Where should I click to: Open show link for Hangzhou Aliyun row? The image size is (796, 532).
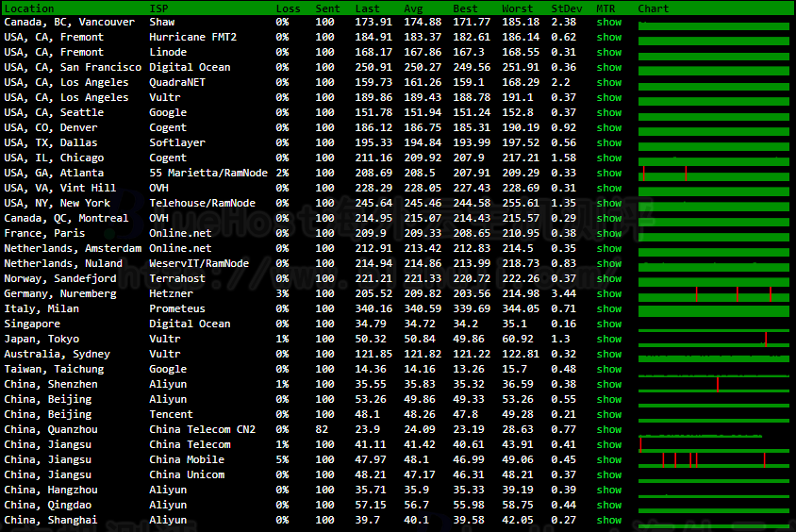pyautogui.click(x=608, y=490)
